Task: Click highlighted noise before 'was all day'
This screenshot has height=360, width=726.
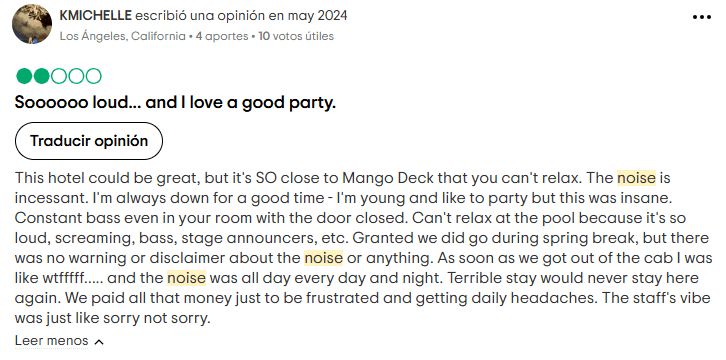Action: [186, 278]
